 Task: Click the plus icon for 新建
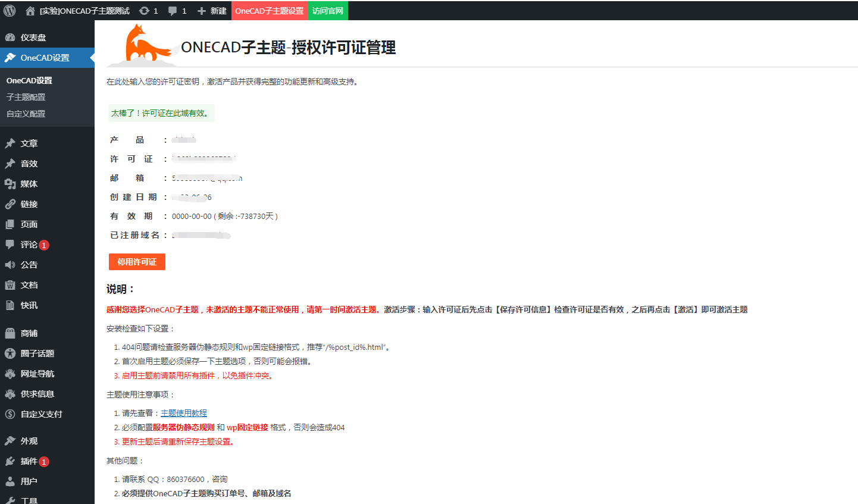coord(202,11)
